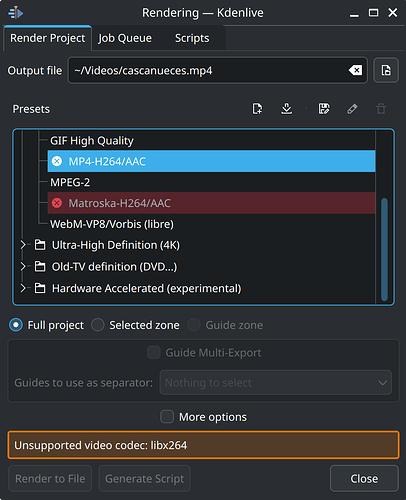The width and height of the screenshot is (406, 500).
Task: Open the Scripts tab
Action: click(192, 38)
